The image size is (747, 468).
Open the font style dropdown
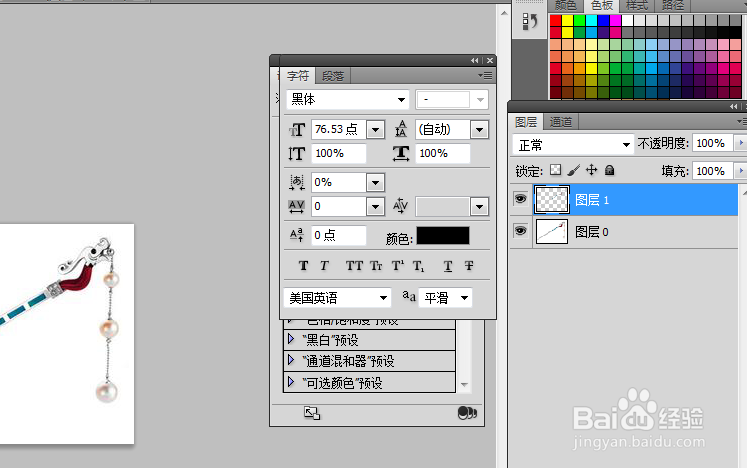point(480,100)
